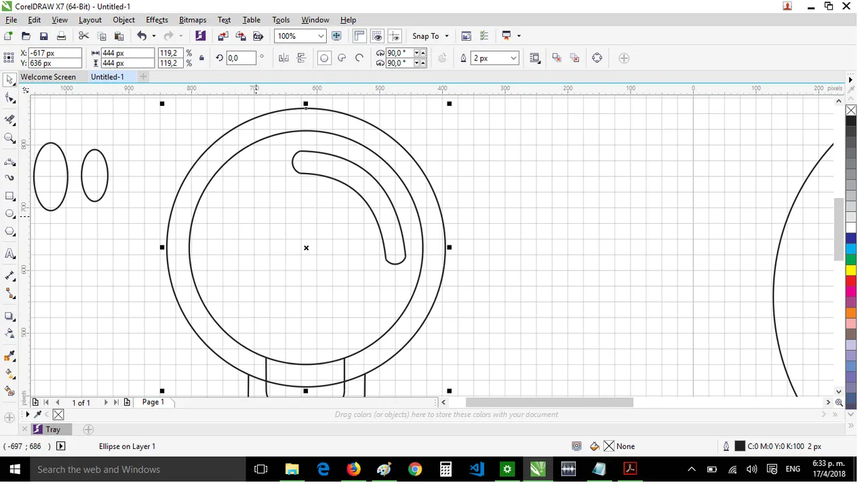Click the horizontal scrollbar thumb
This screenshot has width=868, height=489.
[x=549, y=402]
